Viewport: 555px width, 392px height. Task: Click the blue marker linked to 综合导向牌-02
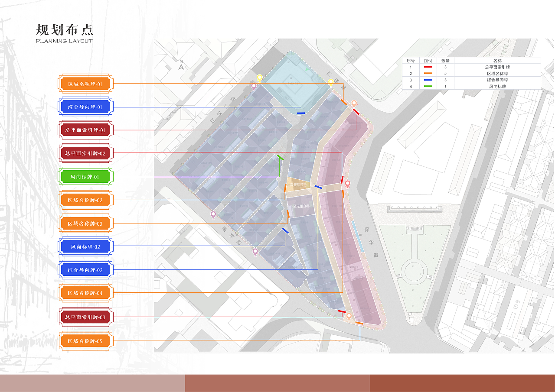tap(318, 187)
